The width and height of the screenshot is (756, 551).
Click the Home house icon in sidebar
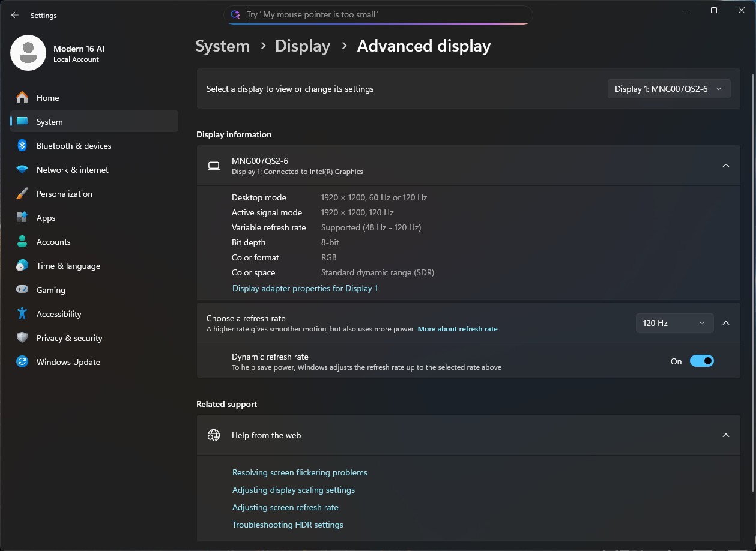pos(22,98)
